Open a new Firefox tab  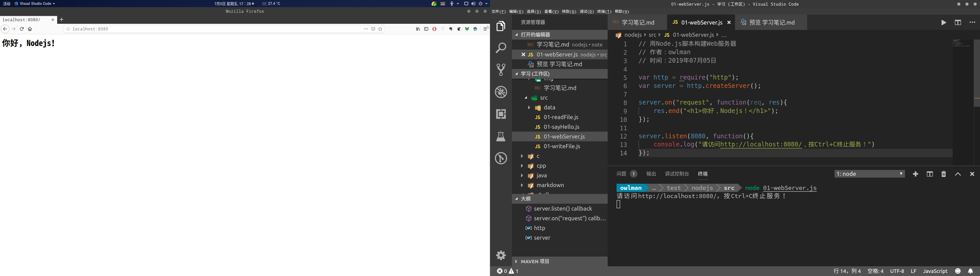pos(62,19)
